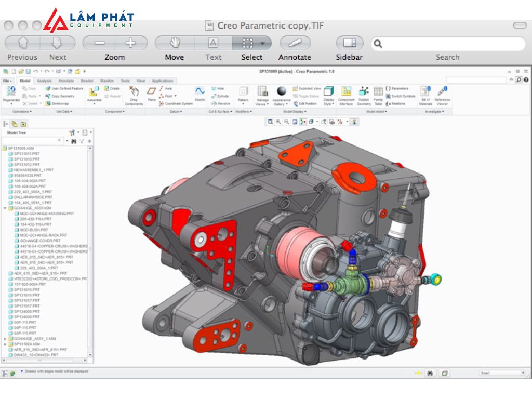
Task: Open the Select tool dropdown arrow in the viewer
Action: [x=262, y=44]
